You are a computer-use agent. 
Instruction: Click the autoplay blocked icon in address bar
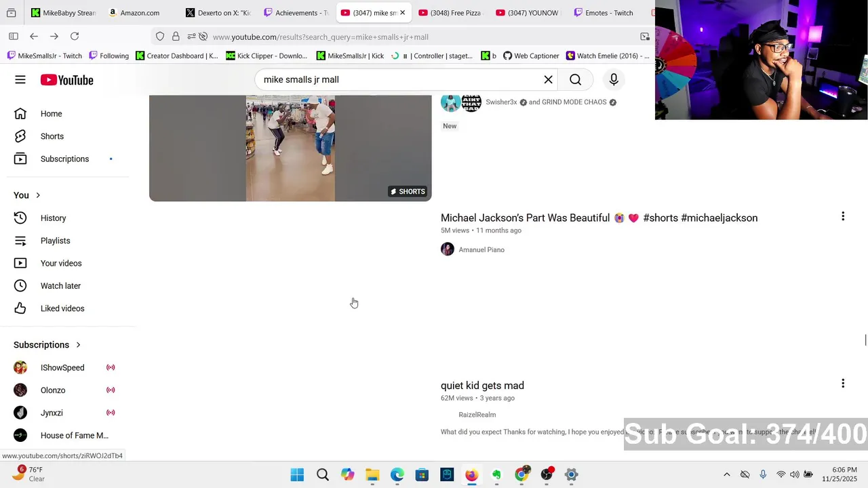pyautogui.click(x=203, y=37)
